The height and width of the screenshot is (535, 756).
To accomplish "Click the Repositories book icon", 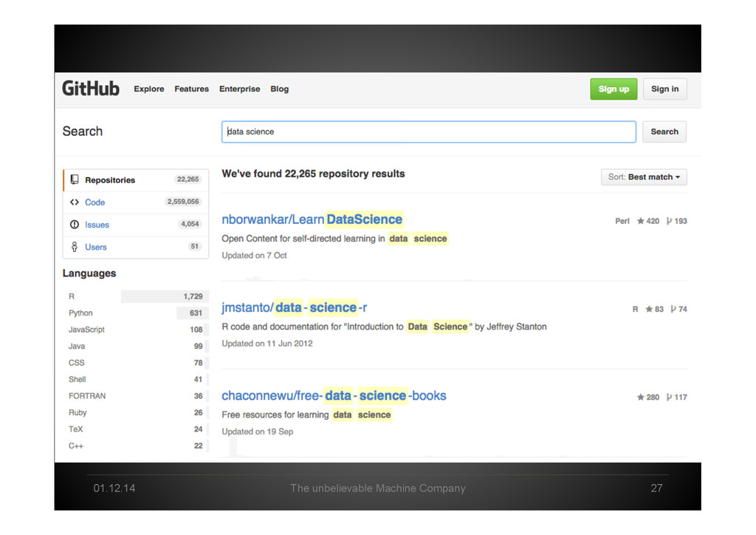I will pos(75,180).
